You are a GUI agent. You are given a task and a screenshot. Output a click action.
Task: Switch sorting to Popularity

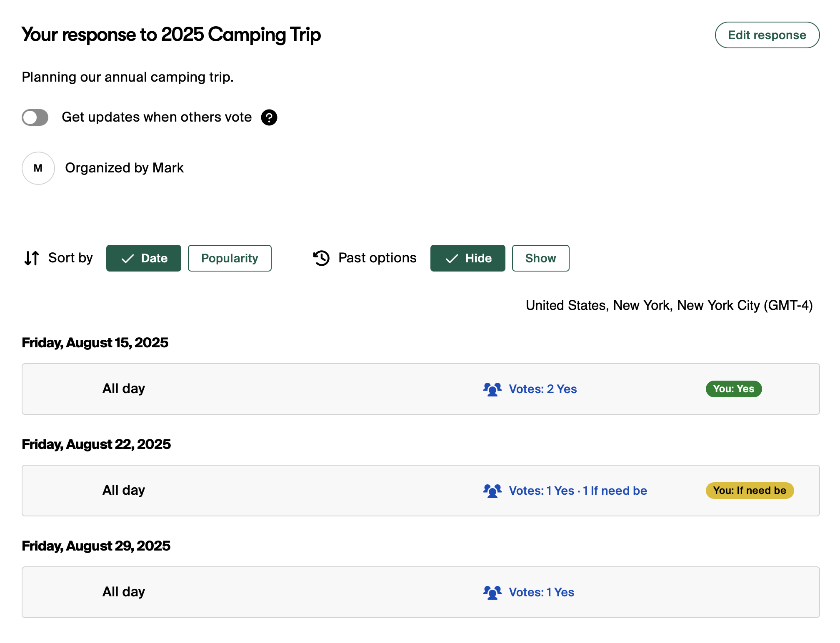[x=230, y=258]
